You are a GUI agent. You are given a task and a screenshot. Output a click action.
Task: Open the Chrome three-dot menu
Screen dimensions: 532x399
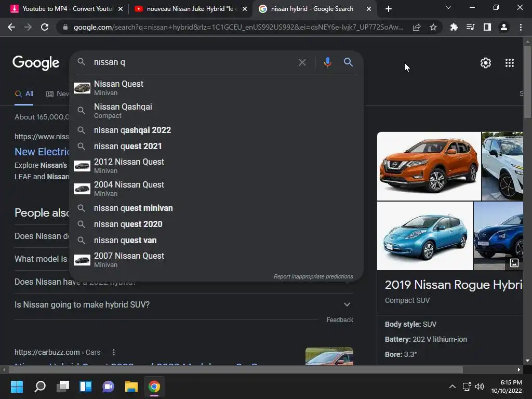pos(521,27)
